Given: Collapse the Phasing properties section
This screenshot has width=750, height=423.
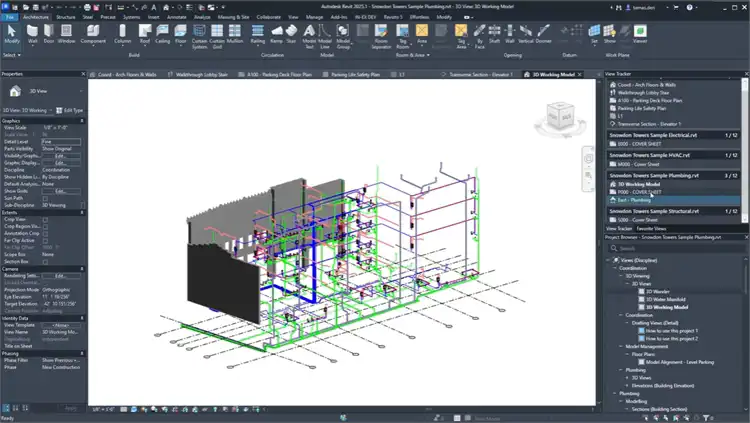Looking at the screenshot, I should click(x=82, y=354).
